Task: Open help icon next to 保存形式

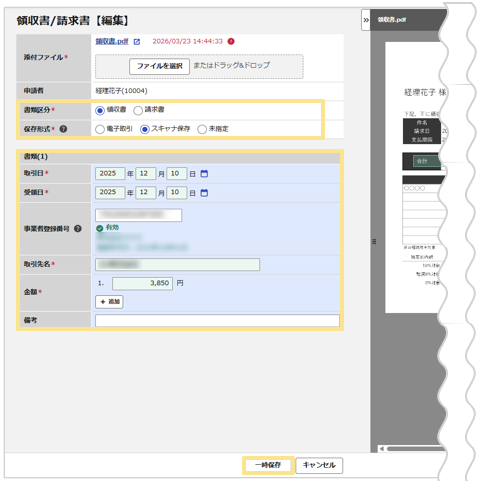Action: [63, 129]
